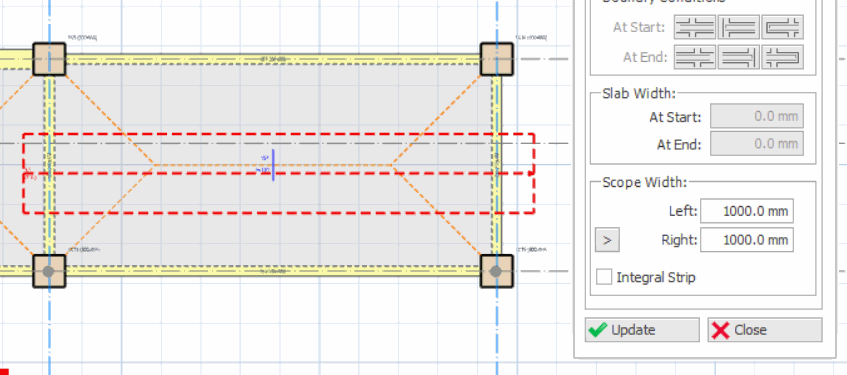The height and width of the screenshot is (375, 847).
Task: Focus the Scope Width Right field
Action: [x=747, y=240]
